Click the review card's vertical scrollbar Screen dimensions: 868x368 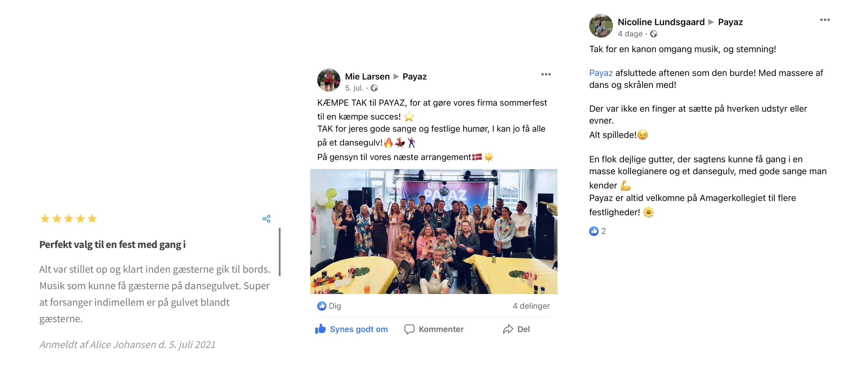click(x=280, y=252)
